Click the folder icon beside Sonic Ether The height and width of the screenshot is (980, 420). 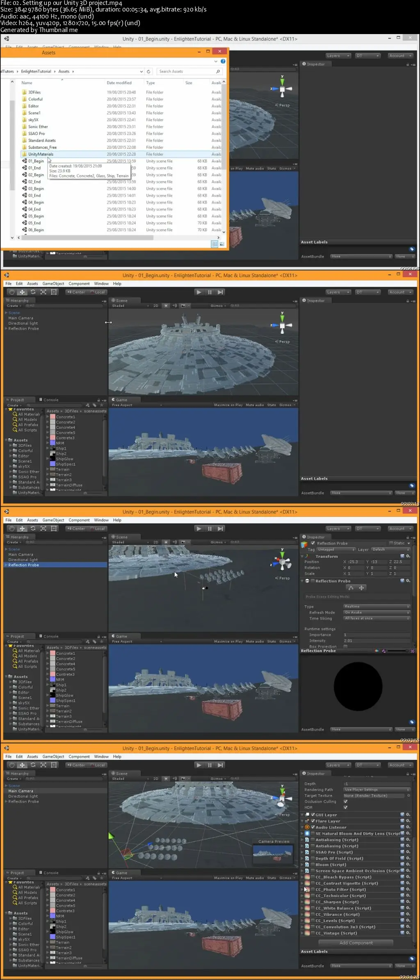pyautogui.click(x=25, y=126)
